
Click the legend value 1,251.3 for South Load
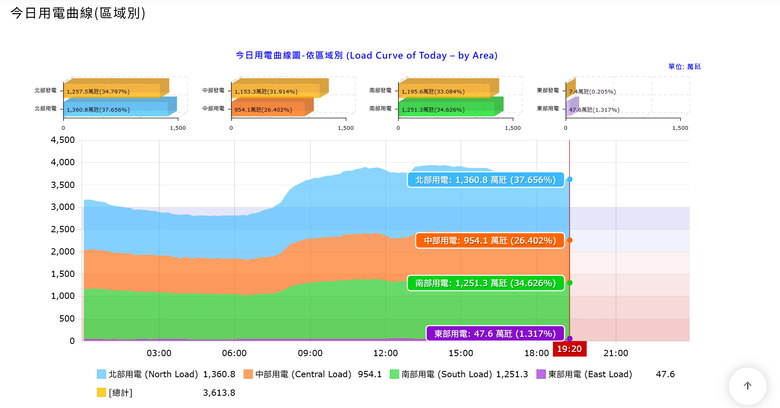[512, 374]
